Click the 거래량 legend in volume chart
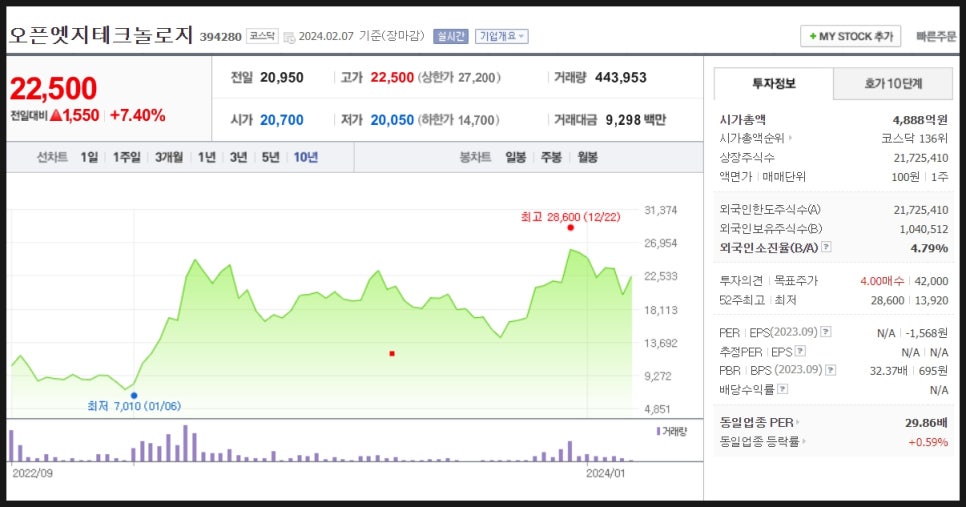The width and height of the screenshot is (966, 507). pos(672,431)
